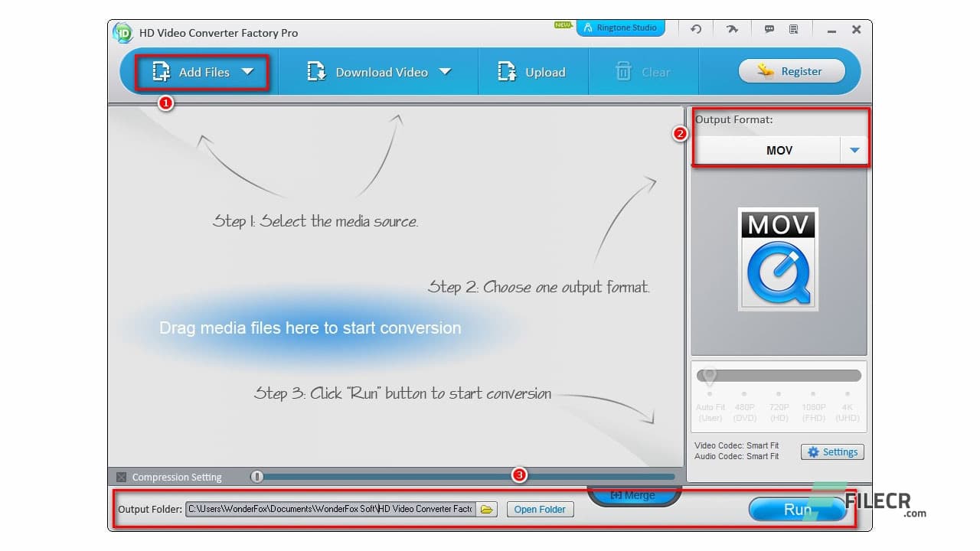Click the Upload button
Screen dimensions: 980x551
pyautogui.click(x=531, y=72)
